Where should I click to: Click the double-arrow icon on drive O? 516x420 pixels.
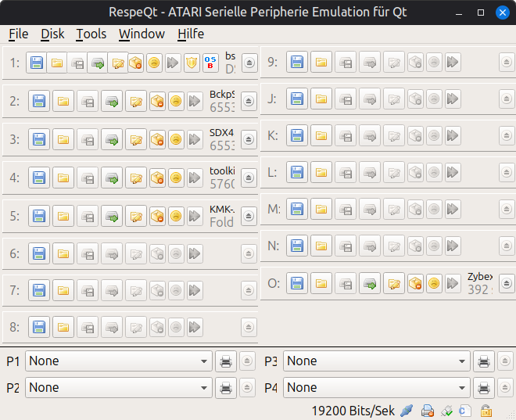pyautogui.click(x=453, y=283)
